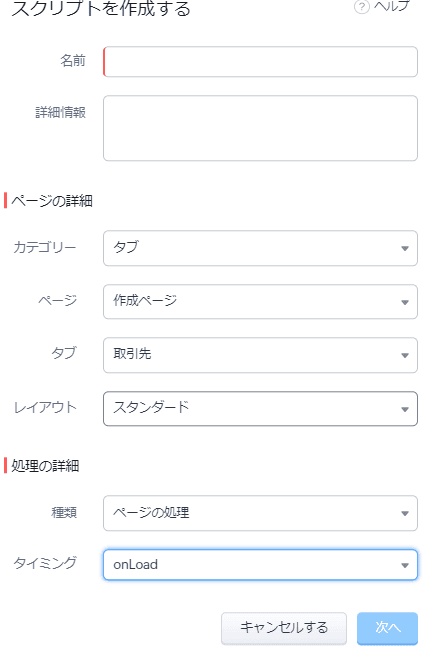Open the レイアウト dropdown showing スタンダード
The height and width of the screenshot is (661, 436).
point(260,408)
